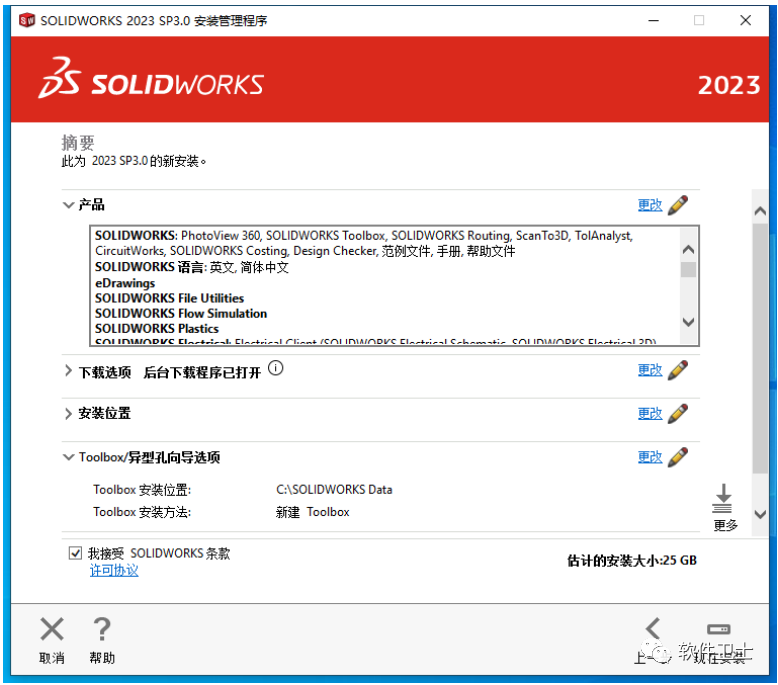Collapse the Toolbox/异型孔向导选项 chevron
Viewport: 778px width, 685px height.
[x=68, y=457]
